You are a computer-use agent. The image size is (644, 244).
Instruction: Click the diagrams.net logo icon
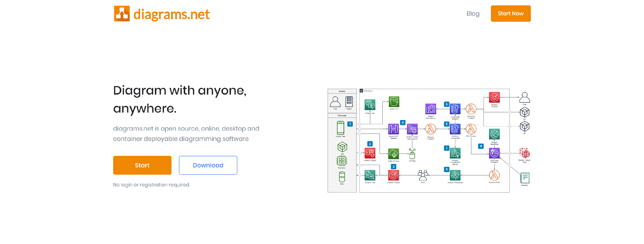122,14
